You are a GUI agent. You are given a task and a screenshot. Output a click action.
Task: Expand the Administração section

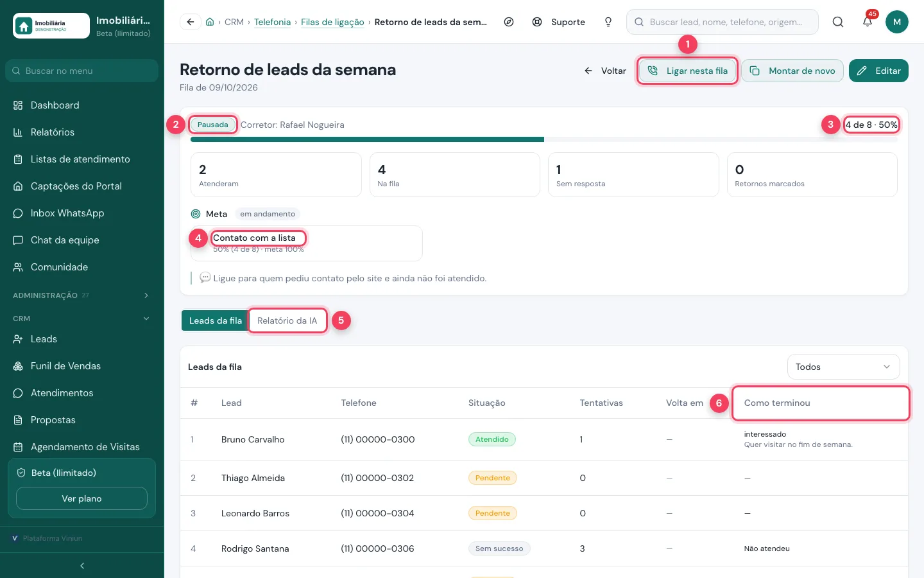click(82, 295)
